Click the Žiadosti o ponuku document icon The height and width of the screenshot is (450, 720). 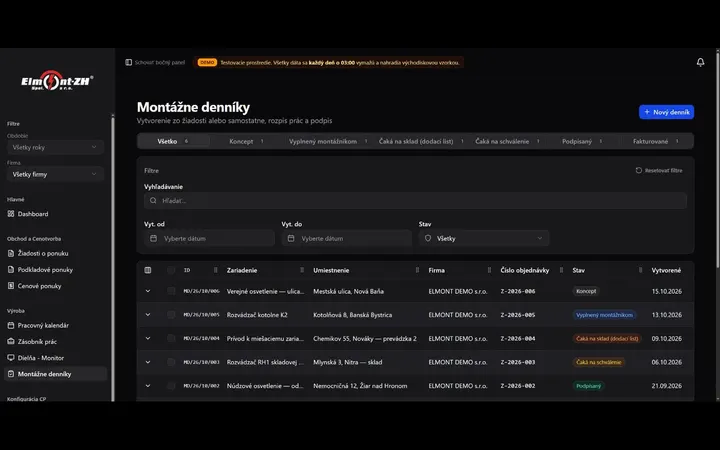(x=11, y=253)
